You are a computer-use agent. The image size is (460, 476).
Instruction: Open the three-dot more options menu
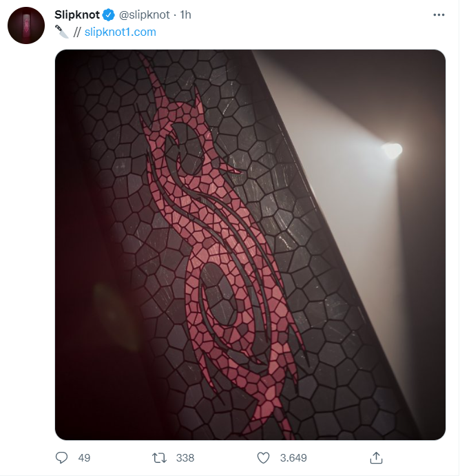[439, 15]
